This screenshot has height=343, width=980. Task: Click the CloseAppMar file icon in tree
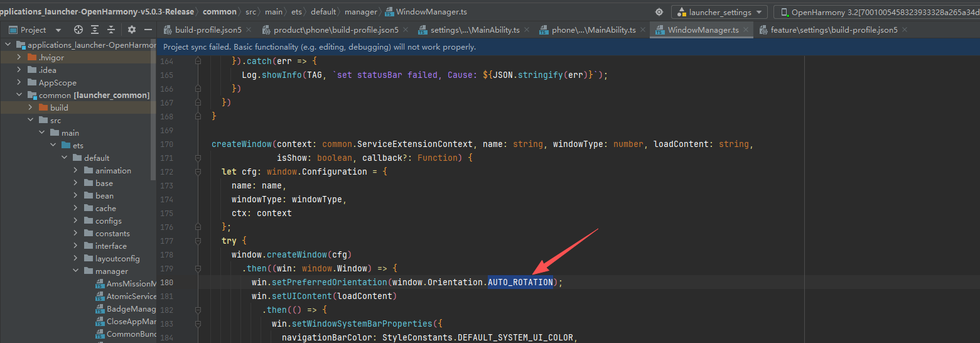point(100,322)
